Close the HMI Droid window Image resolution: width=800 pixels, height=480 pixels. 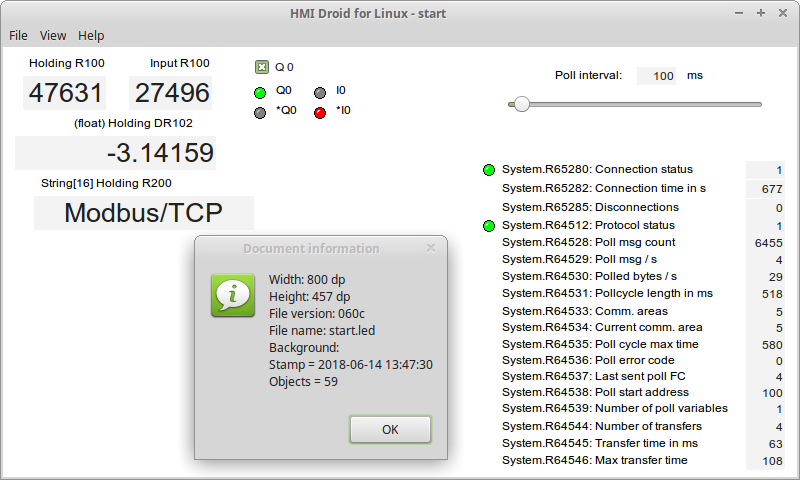783,13
